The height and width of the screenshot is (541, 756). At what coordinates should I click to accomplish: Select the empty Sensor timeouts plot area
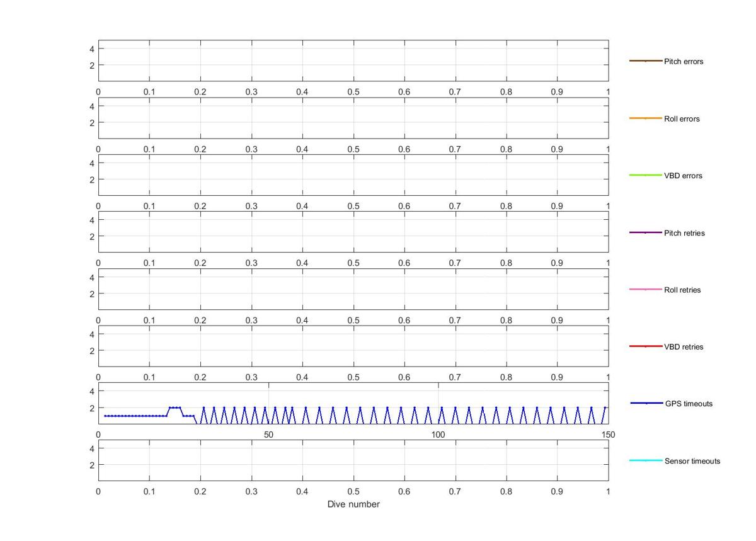(353, 461)
